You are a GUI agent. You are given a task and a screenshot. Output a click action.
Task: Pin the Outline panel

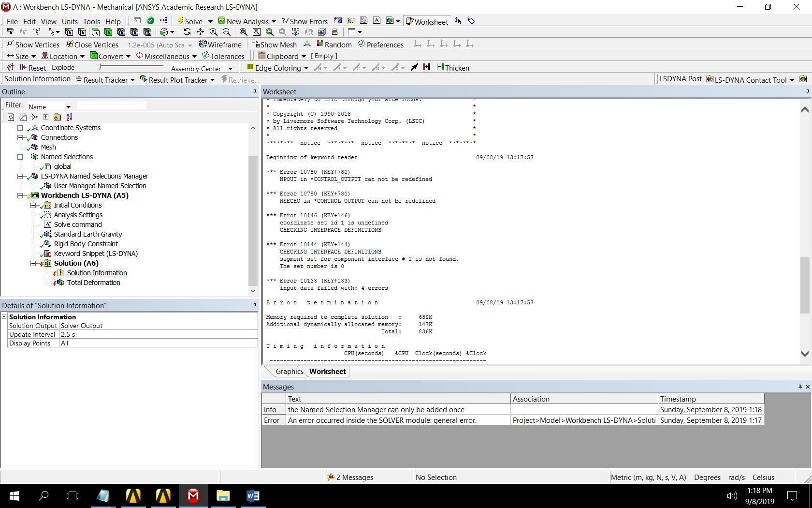pos(255,91)
